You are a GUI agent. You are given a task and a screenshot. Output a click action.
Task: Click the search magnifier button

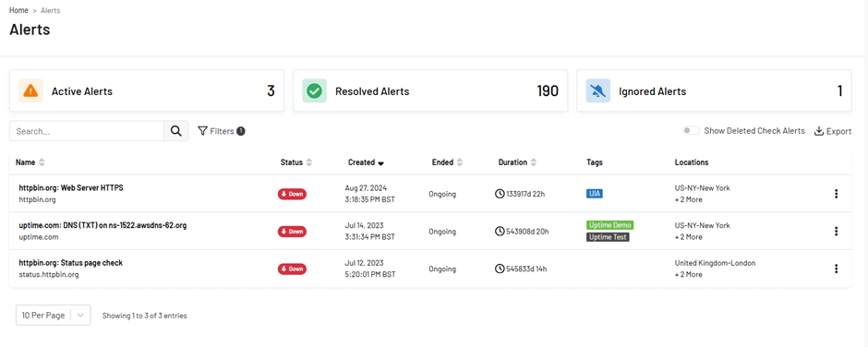point(176,131)
